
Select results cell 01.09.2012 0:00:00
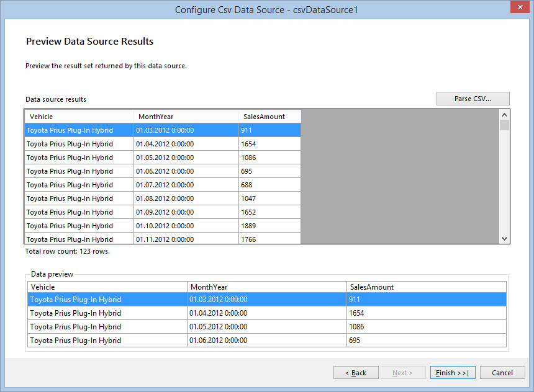(186, 212)
